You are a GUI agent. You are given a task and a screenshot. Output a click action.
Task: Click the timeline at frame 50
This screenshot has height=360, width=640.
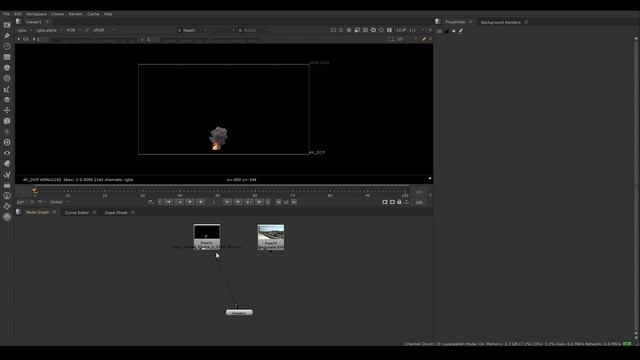(218, 191)
